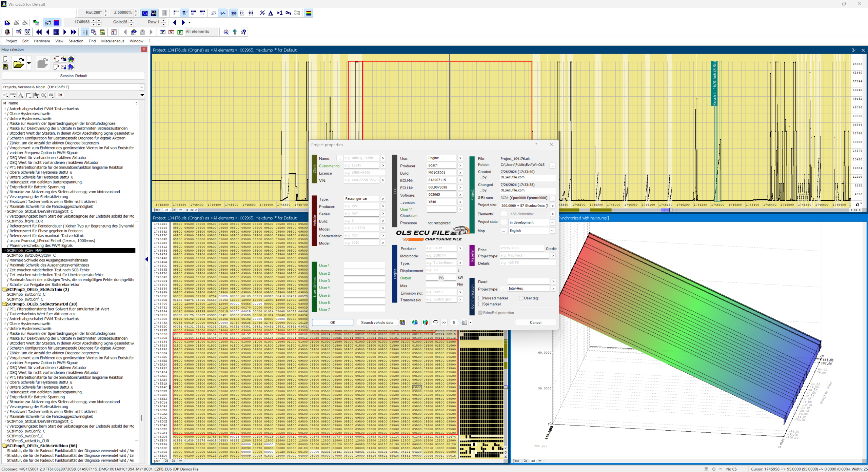Open the Hardware menu
The width and height of the screenshot is (868, 472).
tap(42, 41)
